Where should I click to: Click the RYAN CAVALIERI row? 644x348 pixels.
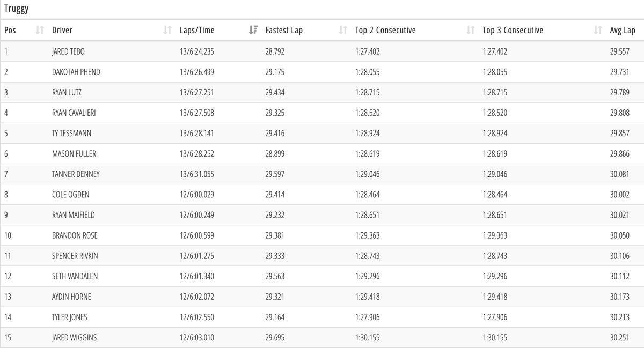click(74, 113)
